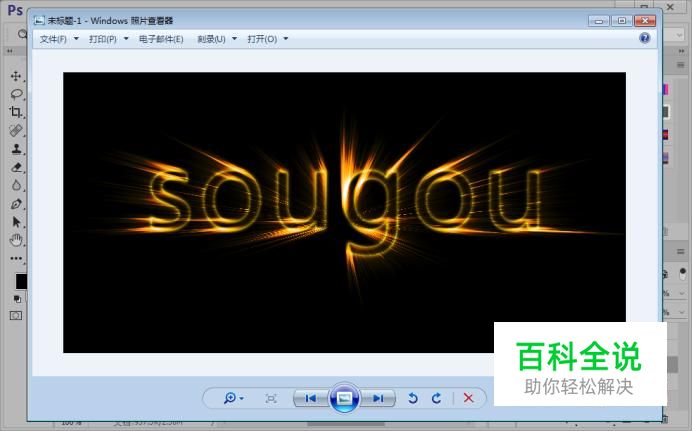Delete the photo with red X

click(x=469, y=398)
